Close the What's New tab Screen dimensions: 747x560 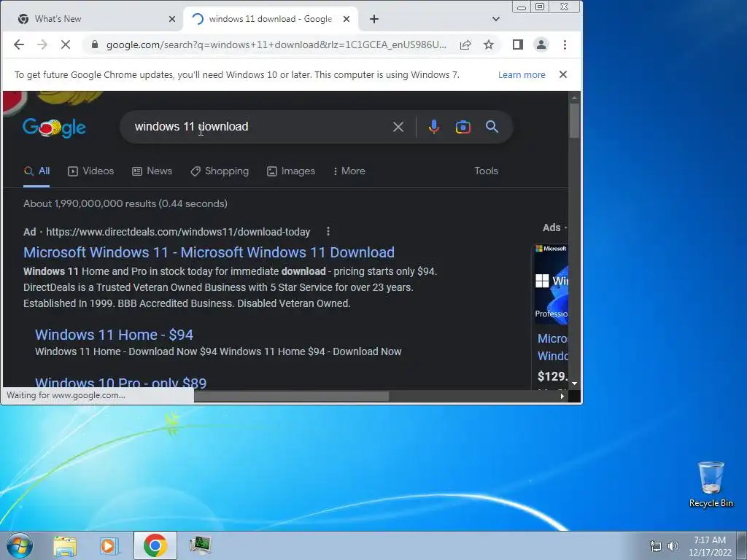click(172, 19)
